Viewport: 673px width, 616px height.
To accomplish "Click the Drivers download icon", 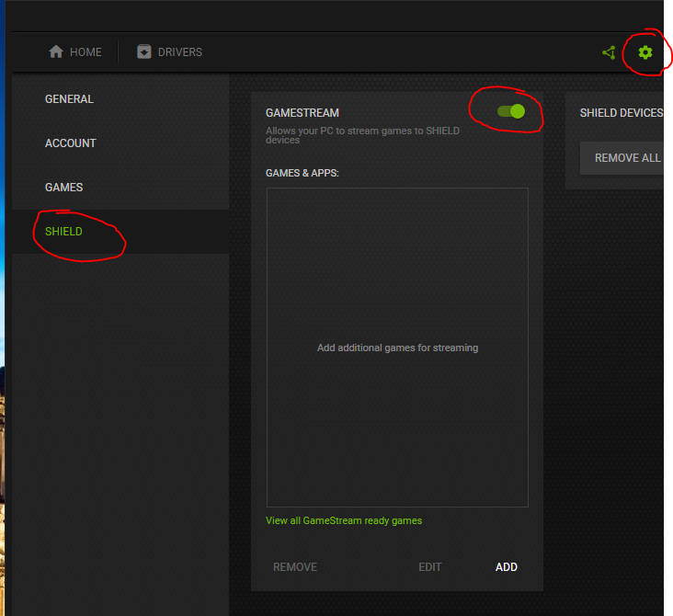I will click(x=143, y=51).
